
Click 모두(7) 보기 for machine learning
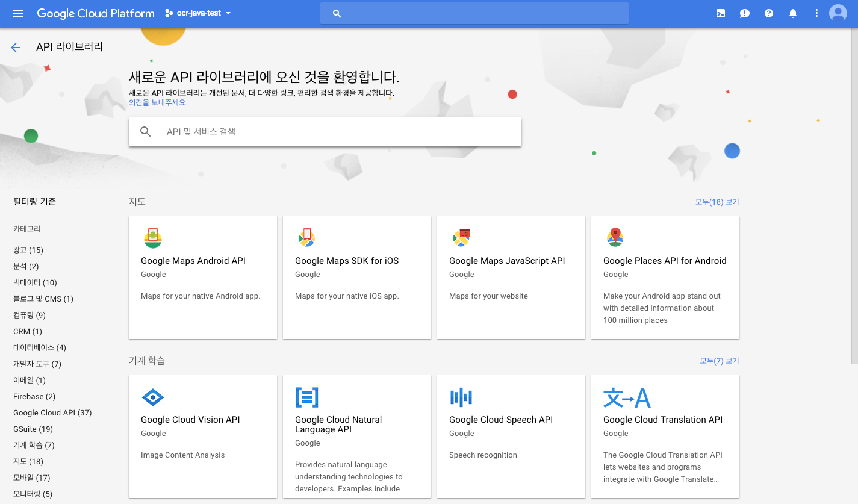[720, 361]
